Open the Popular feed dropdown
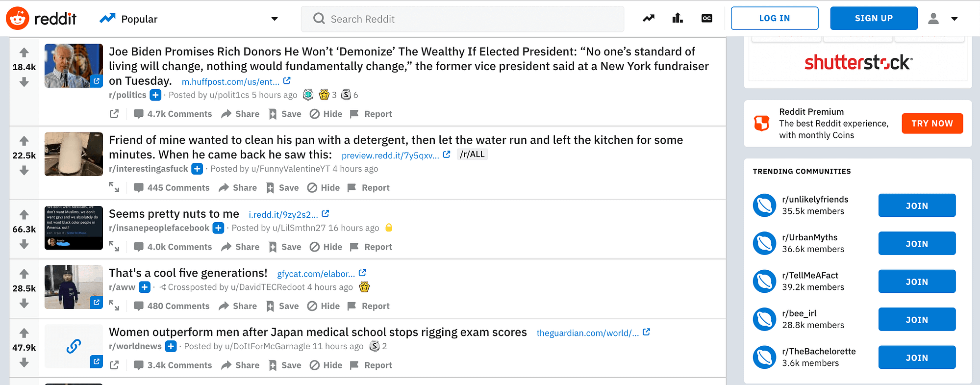This screenshot has width=980, height=385. pyautogui.click(x=274, y=19)
